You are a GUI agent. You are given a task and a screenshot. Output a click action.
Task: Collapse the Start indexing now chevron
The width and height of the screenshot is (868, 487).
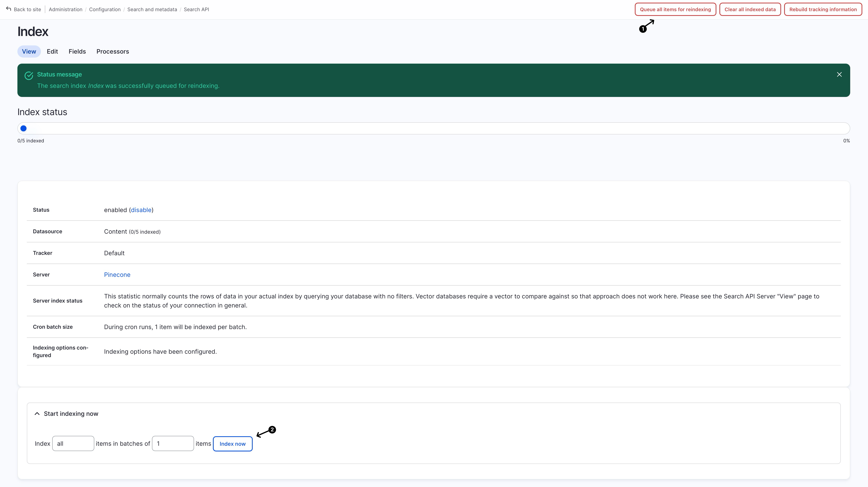coord(37,414)
